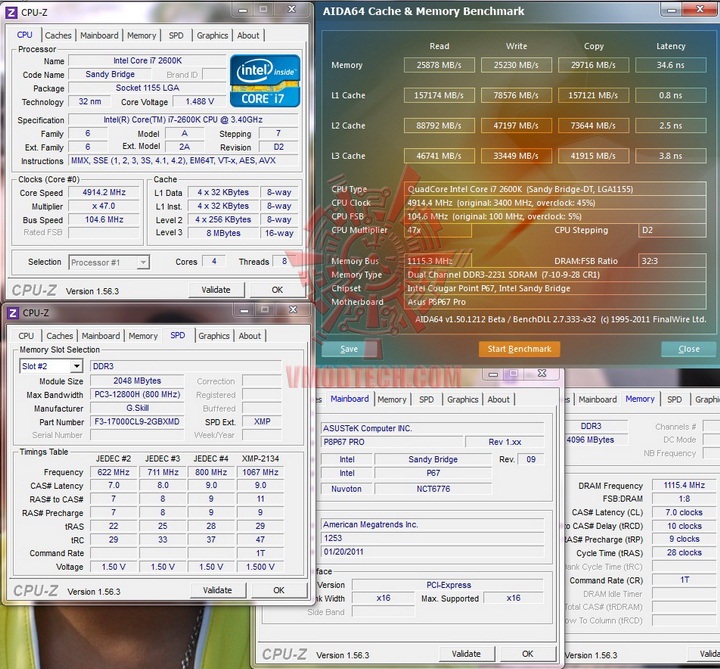
Task: Click the CPU Multiplier field showing 47x in AIDA64
Action: (438, 230)
